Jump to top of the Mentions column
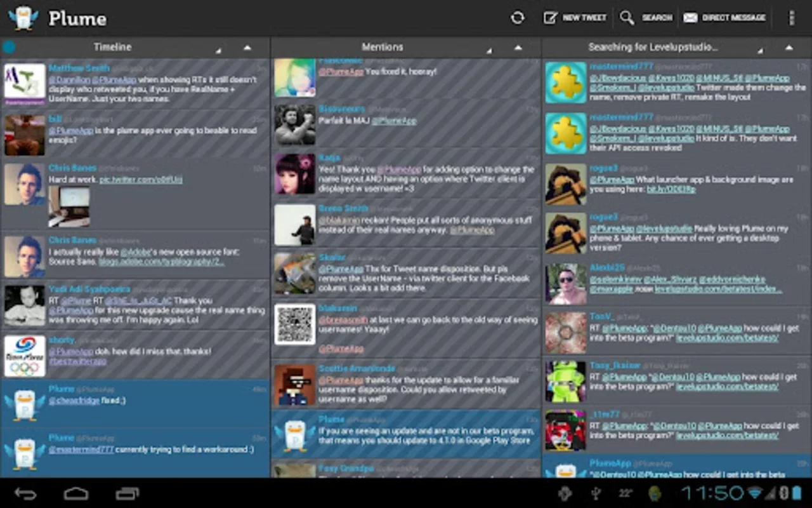812x508 pixels. point(518,48)
